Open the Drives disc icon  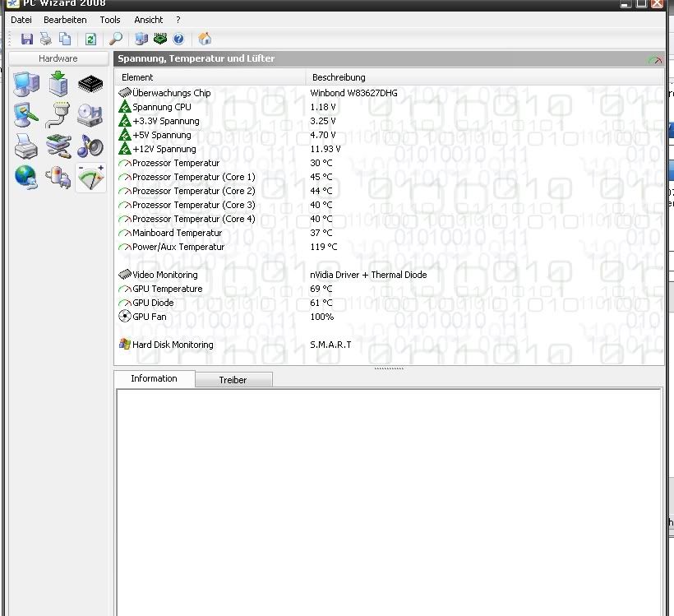click(x=90, y=115)
